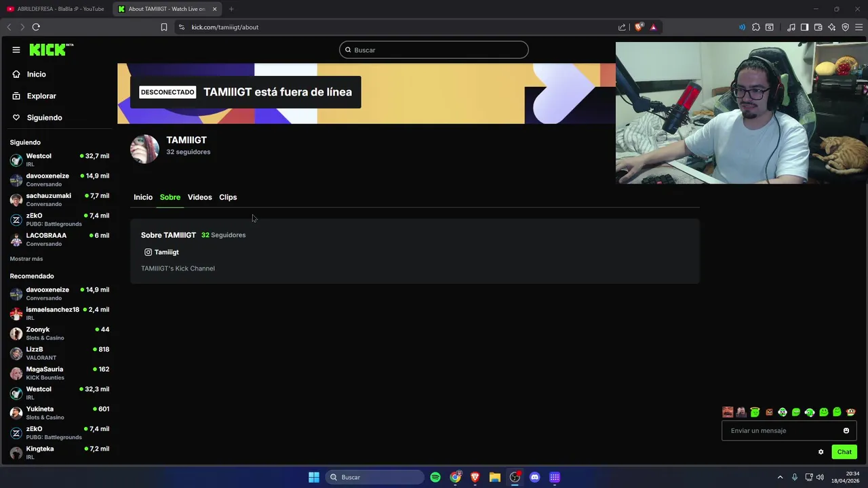Image resolution: width=868 pixels, height=488 pixels.
Task: Open OBS Studio from the taskbar
Action: tap(515, 477)
